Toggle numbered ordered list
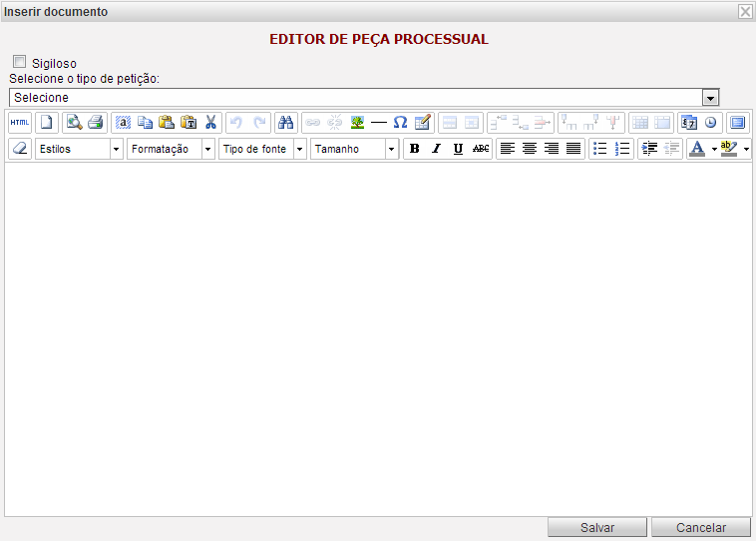756x541 pixels. tap(622, 149)
